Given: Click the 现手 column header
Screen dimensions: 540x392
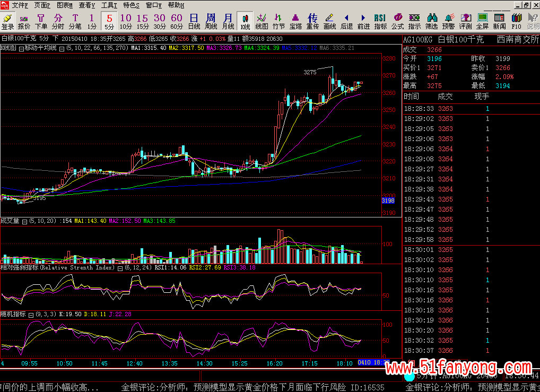Looking at the screenshot, I should coord(482,97).
